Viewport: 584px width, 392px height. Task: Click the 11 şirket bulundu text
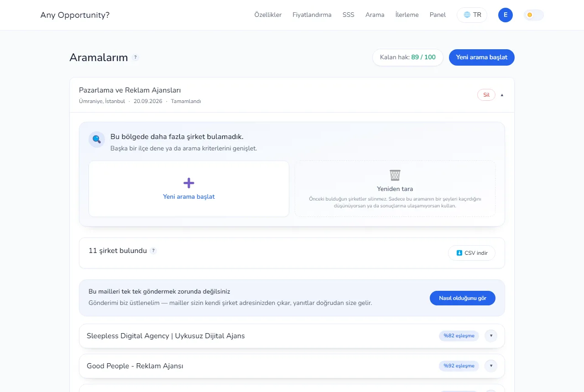point(118,251)
